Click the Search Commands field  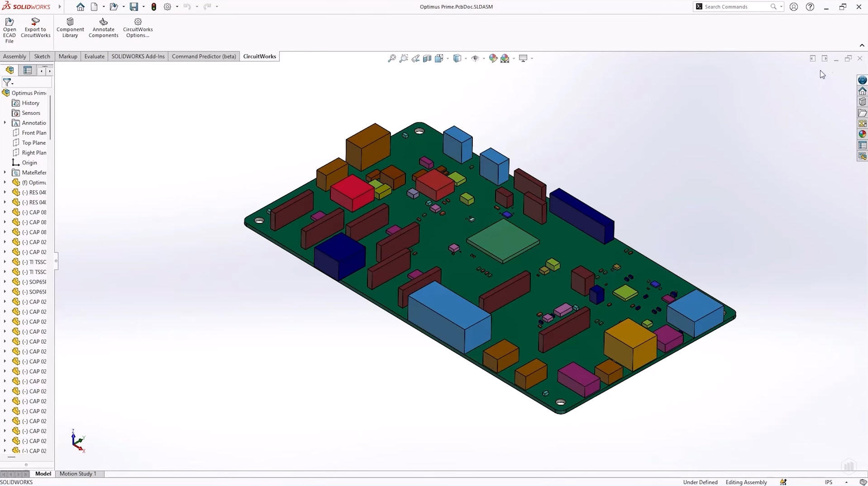[x=735, y=7]
